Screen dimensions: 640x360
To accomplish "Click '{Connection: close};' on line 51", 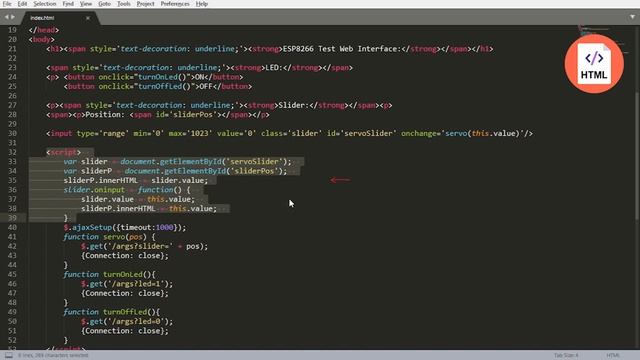I will point(125,331).
